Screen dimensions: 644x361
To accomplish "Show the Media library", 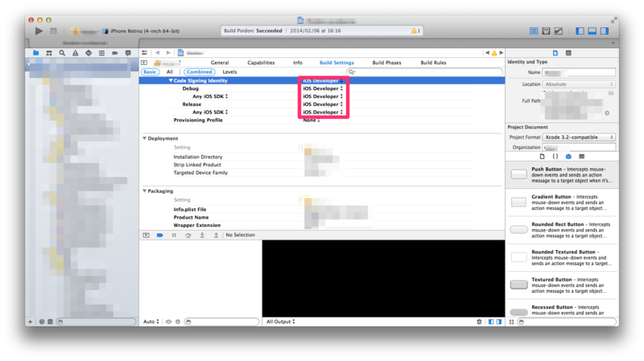I will [581, 156].
